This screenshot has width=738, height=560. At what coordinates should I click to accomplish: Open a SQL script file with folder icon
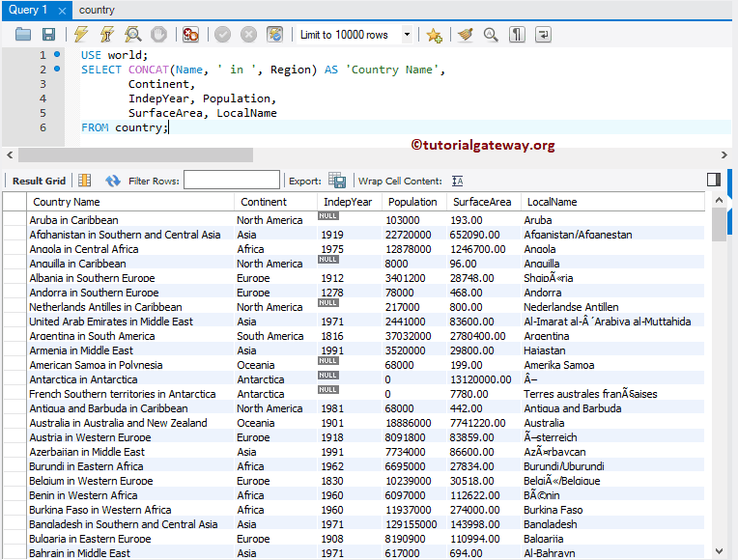pos(23,35)
